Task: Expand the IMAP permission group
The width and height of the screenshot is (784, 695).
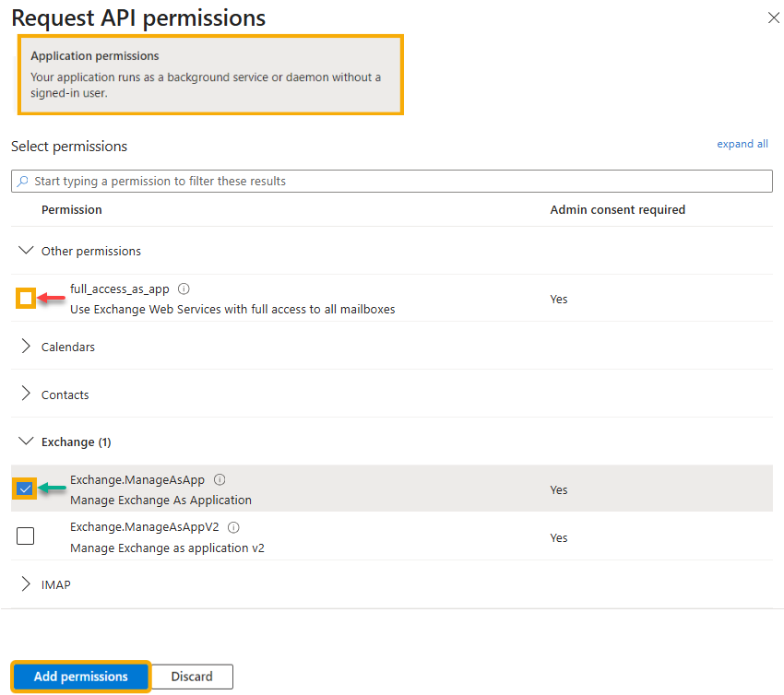Action: [26, 584]
